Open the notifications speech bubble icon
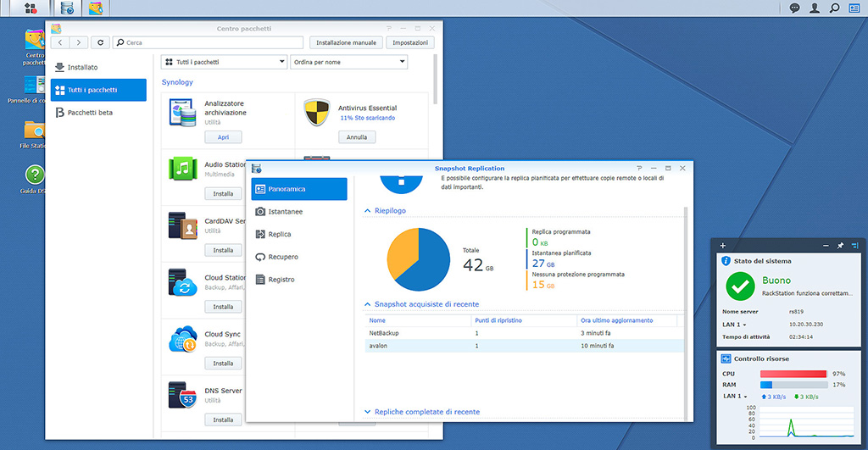868x450 pixels. [794, 8]
